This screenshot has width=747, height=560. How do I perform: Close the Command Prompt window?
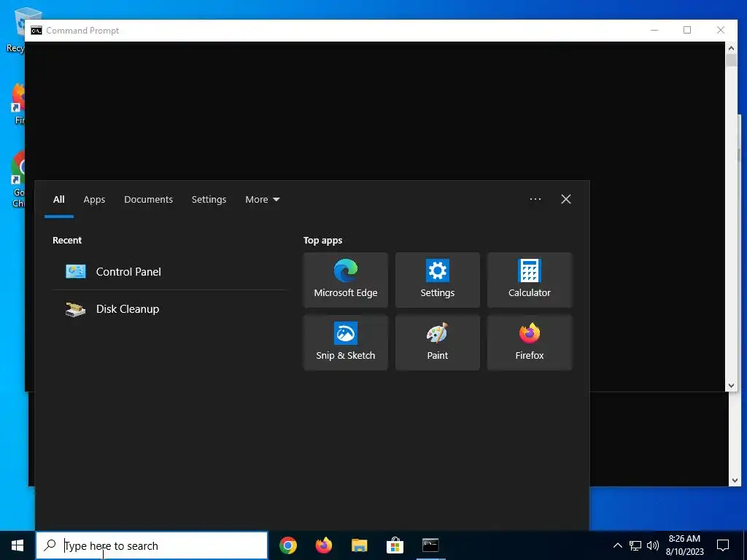[x=720, y=30]
